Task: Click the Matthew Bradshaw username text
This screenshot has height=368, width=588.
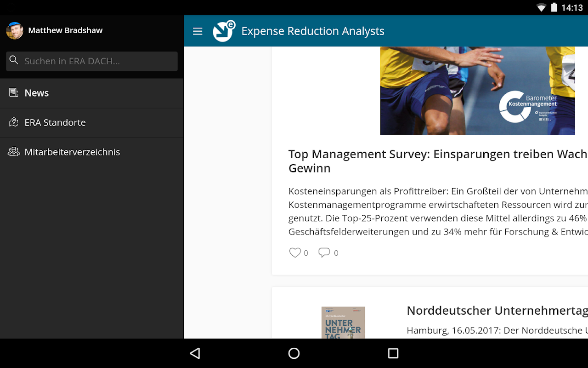Action: [65, 30]
